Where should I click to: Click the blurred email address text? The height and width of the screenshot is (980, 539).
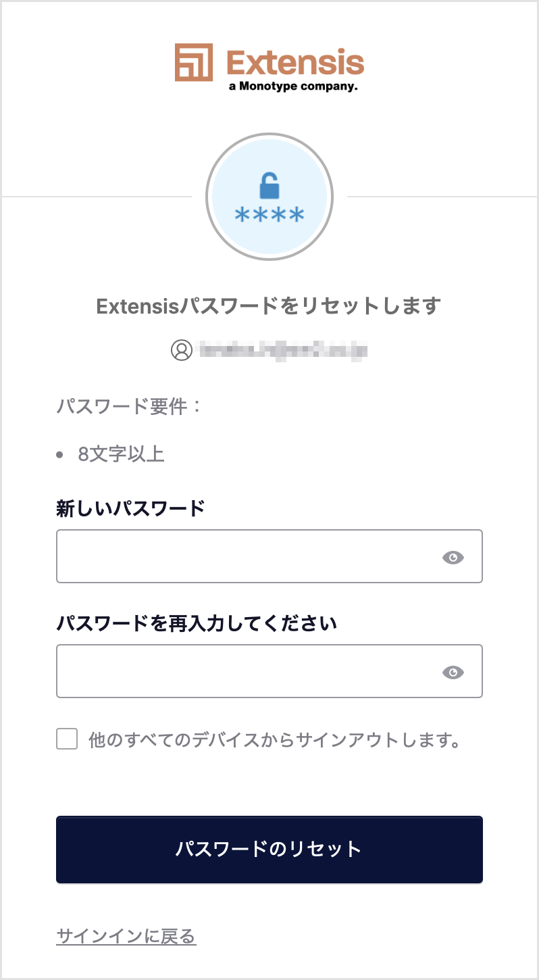point(282,349)
